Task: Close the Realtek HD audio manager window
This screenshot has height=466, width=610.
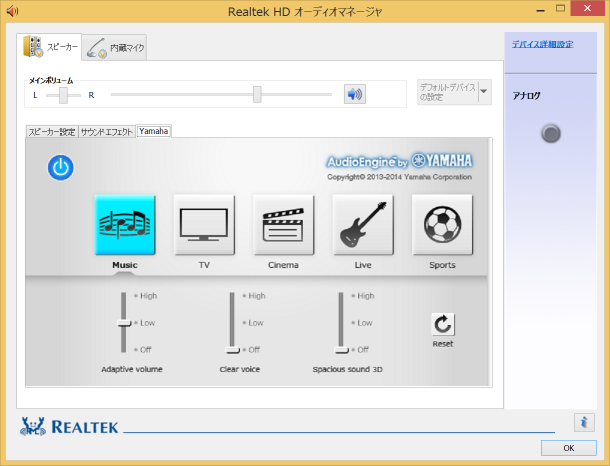Action: tap(587, 8)
